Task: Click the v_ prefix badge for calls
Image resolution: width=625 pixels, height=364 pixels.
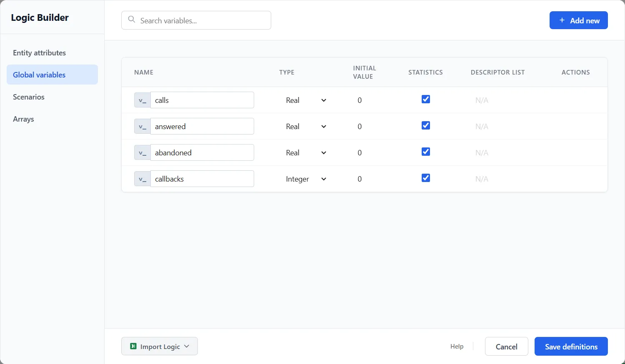Action: click(142, 100)
